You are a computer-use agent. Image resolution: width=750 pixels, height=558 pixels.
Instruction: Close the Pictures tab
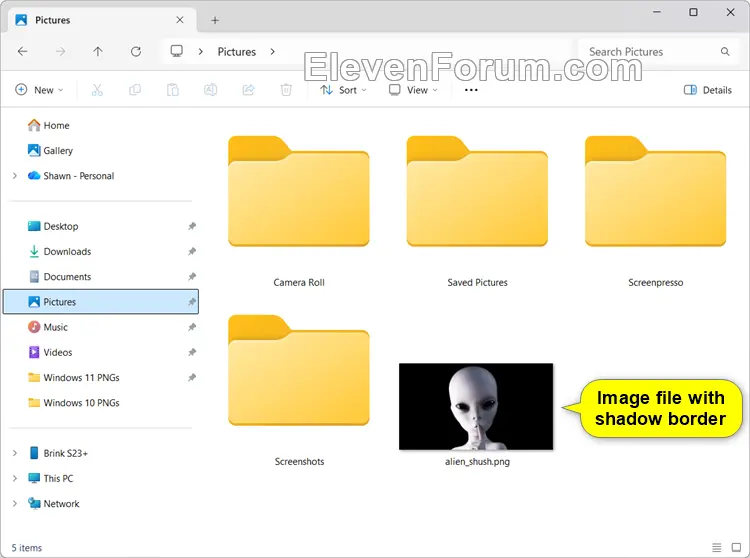pyautogui.click(x=180, y=20)
